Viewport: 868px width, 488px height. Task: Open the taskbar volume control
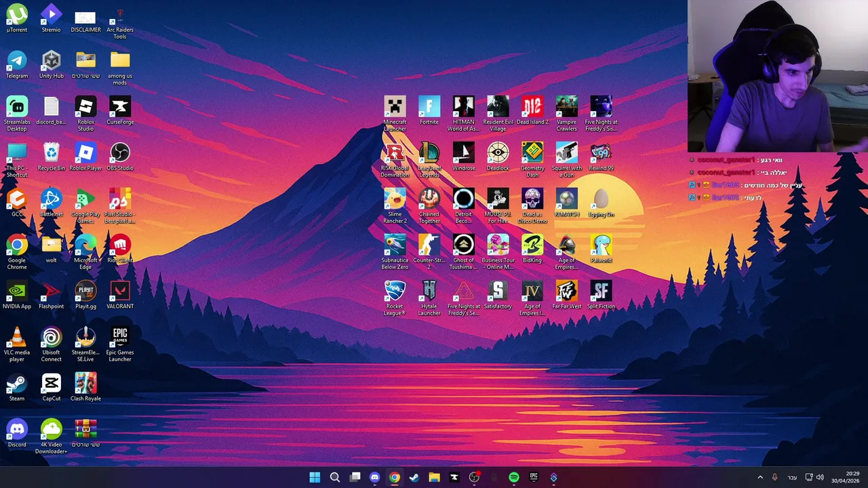click(x=820, y=477)
